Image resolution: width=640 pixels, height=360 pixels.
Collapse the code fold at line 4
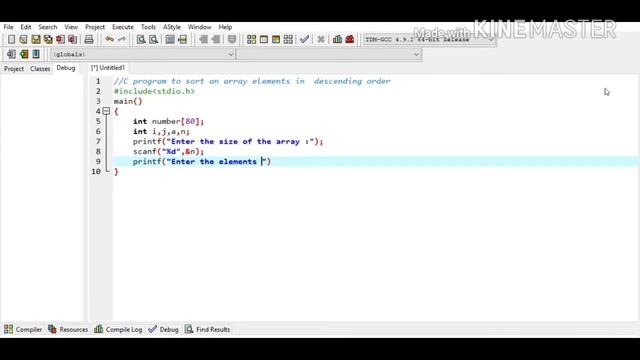tap(106, 111)
